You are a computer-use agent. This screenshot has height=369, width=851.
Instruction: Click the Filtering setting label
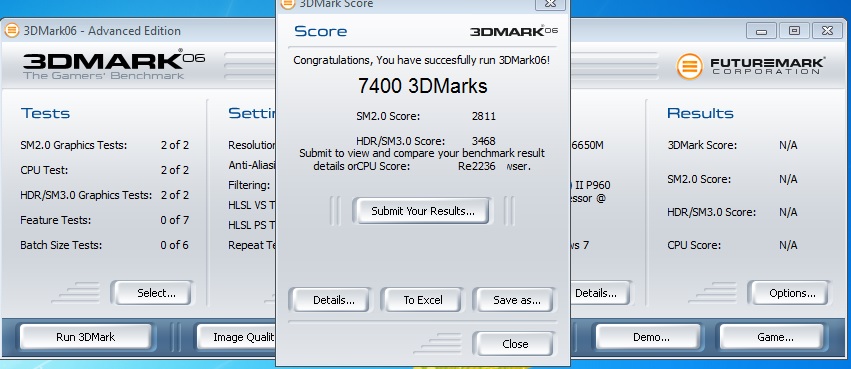point(249,185)
